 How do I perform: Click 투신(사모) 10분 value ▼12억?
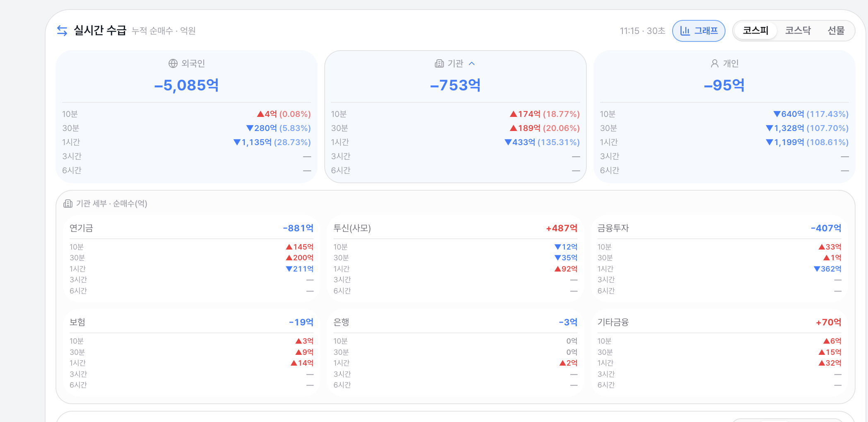tap(566, 247)
